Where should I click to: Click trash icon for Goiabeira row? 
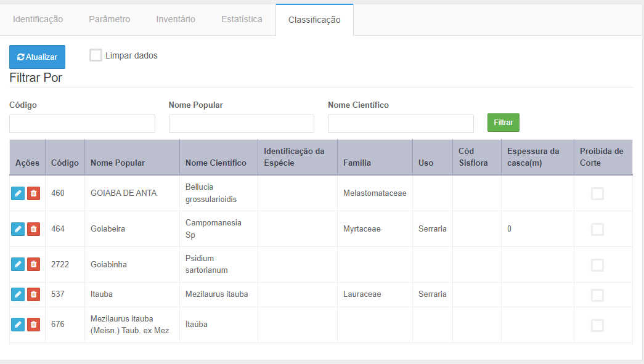34,229
